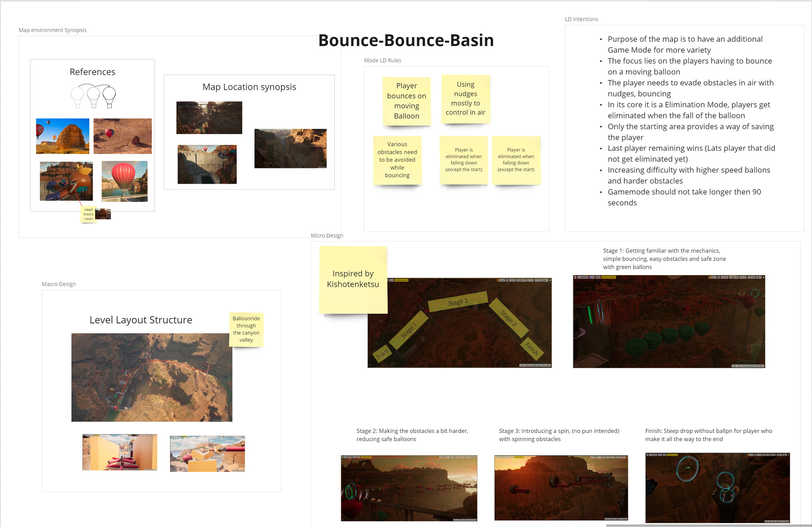The image size is (812, 527).
Task: Click the 'Micro Design' frame label
Action: pyautogui.click(x=327, y=236)
